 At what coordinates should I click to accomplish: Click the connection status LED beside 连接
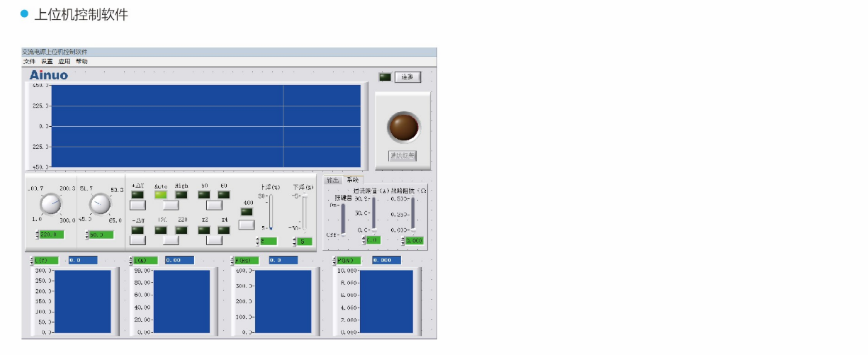(385, 77)
